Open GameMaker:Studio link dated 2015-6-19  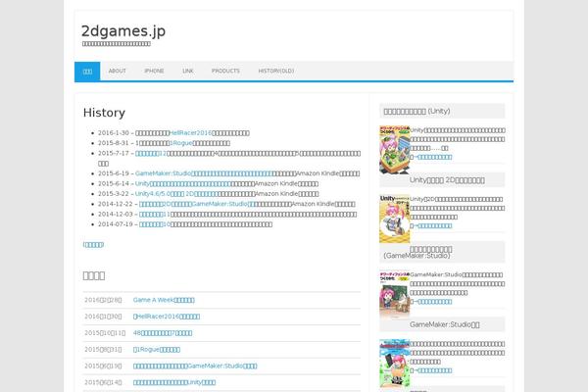pos(204,173)
